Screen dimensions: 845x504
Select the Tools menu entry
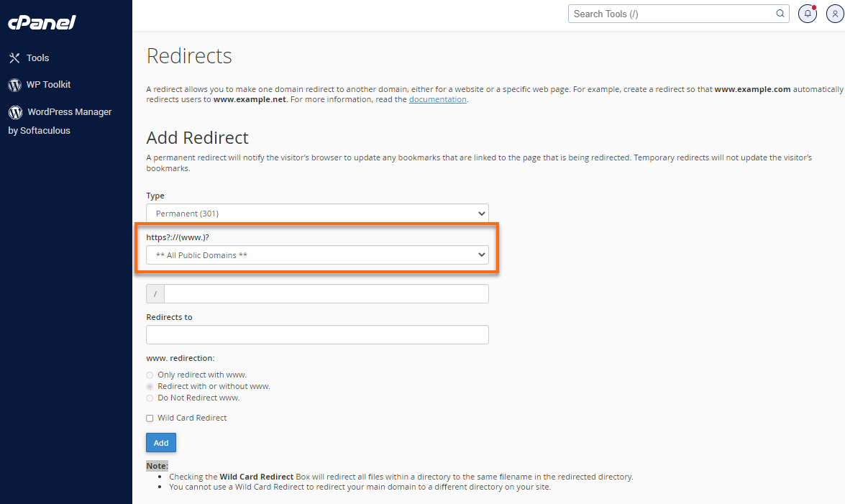[x=38, y=58]
